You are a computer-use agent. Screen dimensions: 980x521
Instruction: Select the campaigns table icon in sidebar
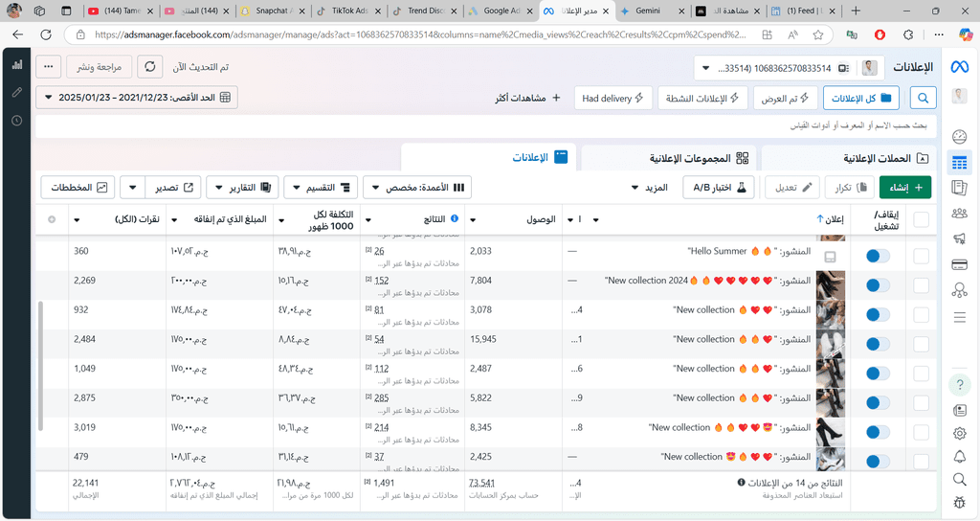[959, 163]
